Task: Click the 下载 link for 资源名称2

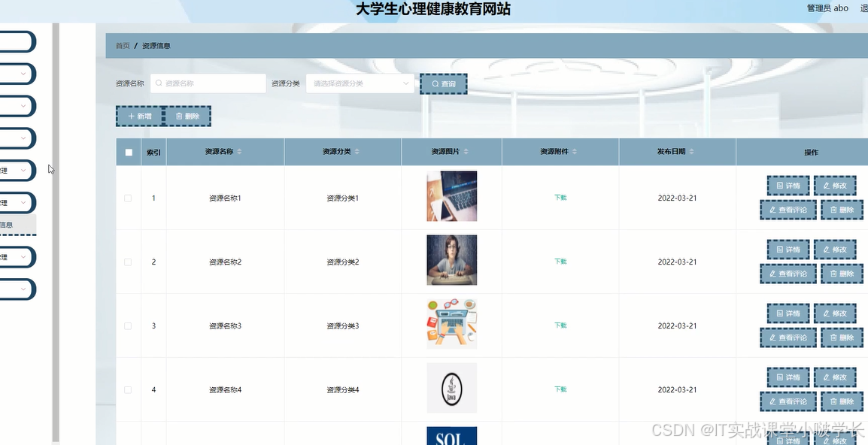Action: (560, 262)
